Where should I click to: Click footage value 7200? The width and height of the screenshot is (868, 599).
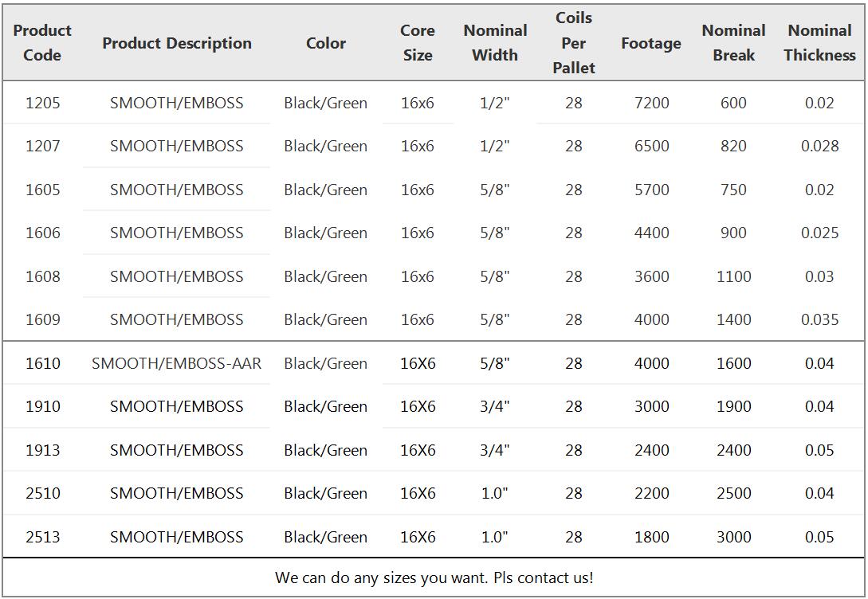(x=651, y=103)
